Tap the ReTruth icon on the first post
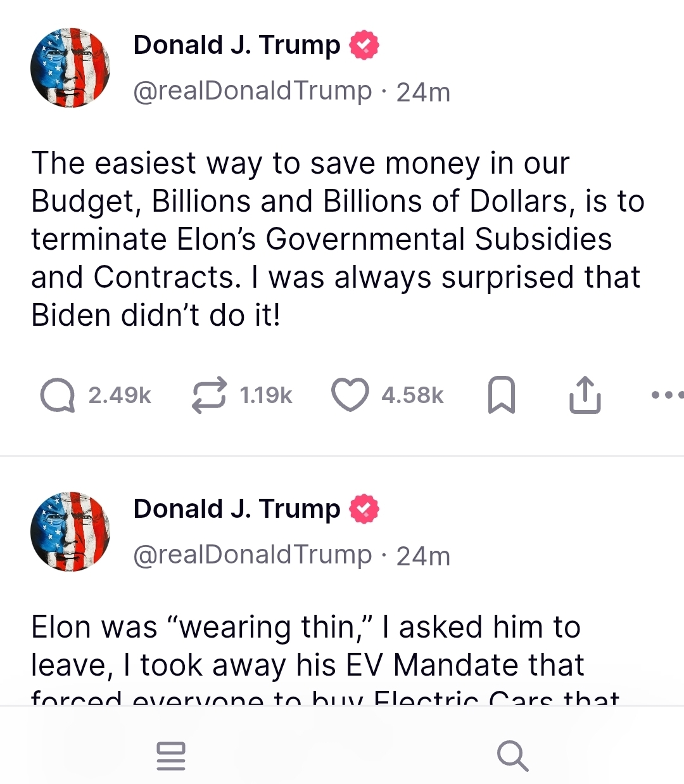Screen dimensions: 684x784 209,395
